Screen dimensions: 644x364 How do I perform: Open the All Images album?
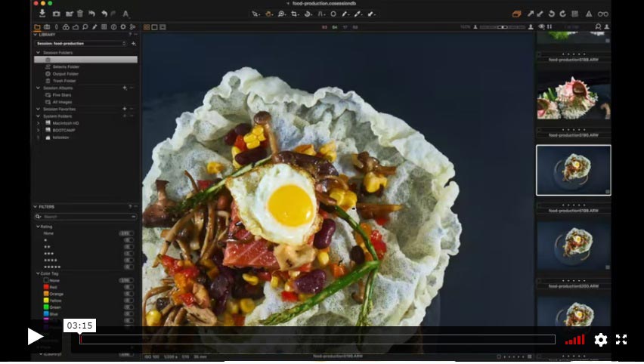point(62,102)
